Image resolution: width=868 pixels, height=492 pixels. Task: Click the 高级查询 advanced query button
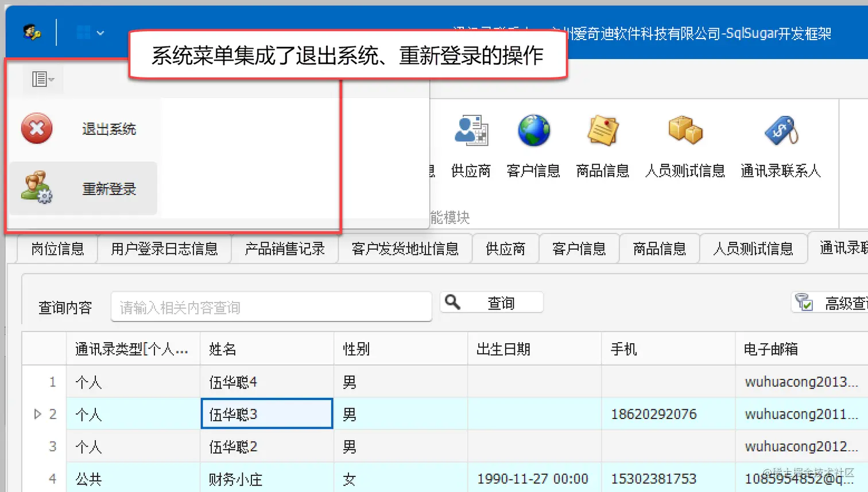pos(830,303)
